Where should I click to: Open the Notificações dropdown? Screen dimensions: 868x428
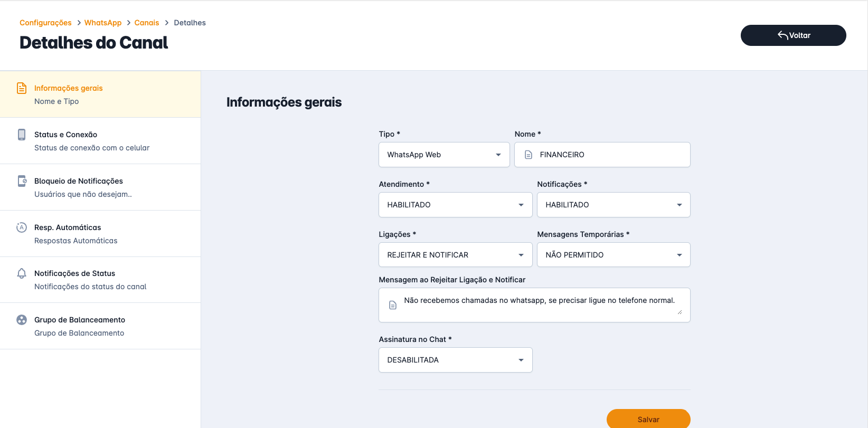click(x=614, y=205)
